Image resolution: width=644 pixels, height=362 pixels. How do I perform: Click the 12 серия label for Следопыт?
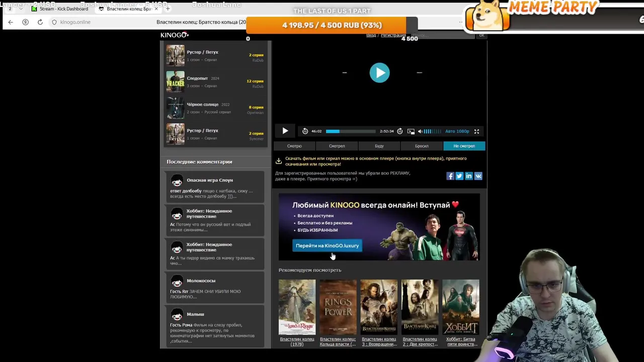[255, 81]
